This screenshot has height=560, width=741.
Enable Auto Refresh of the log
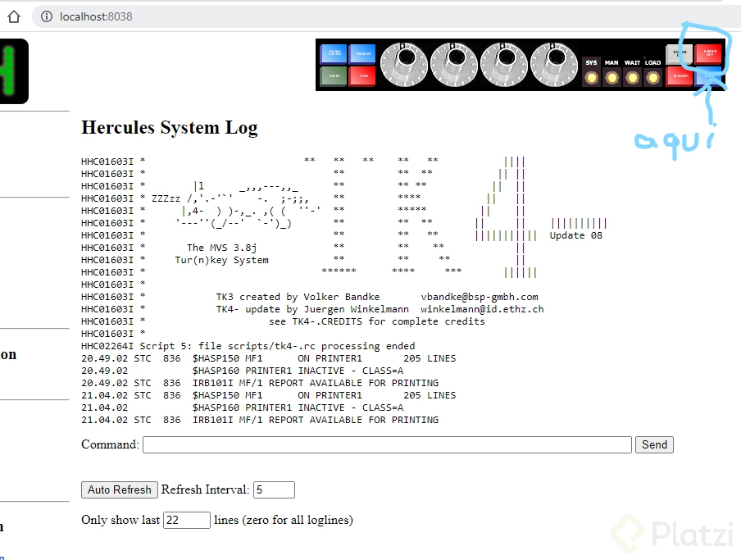point(119,489)
